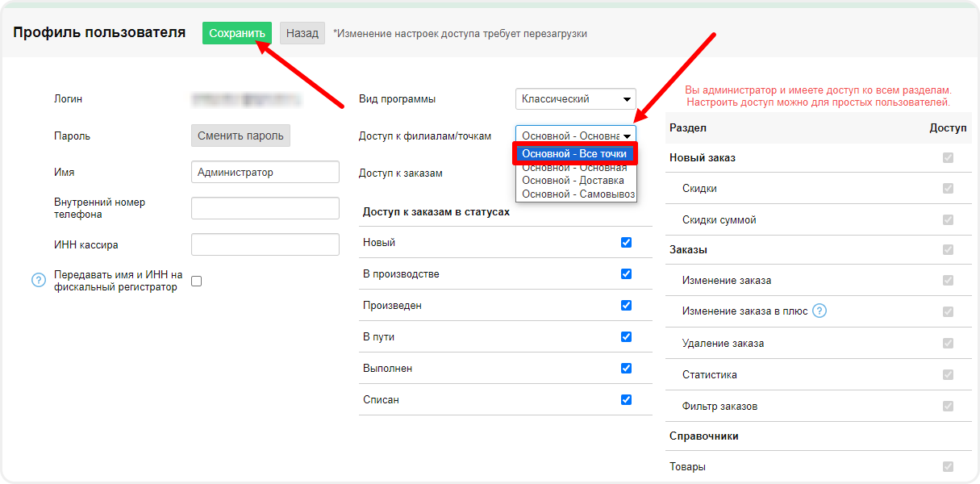Screen dimensions: 980x484
Task: Toggle Передавать имя и ИНН checkbox
Action: (196, 281)
